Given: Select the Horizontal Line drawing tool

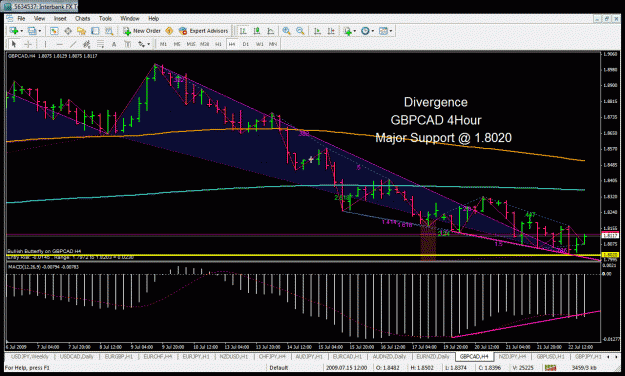Looking at the screenshot, I should tap(59, 44).
